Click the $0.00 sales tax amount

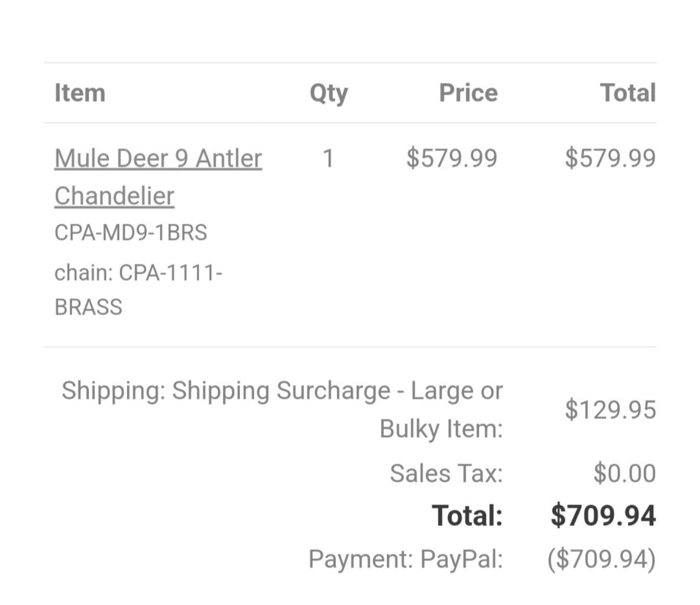[624, 473]
